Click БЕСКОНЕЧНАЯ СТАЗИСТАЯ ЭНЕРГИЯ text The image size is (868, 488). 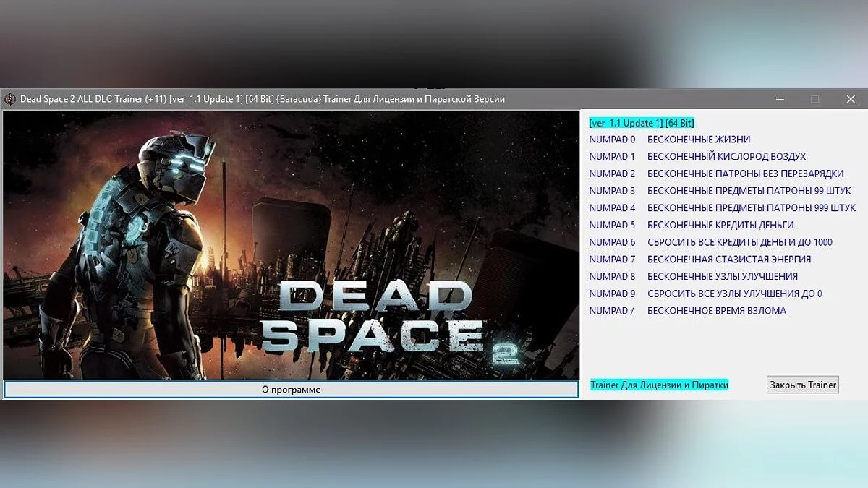729,260
